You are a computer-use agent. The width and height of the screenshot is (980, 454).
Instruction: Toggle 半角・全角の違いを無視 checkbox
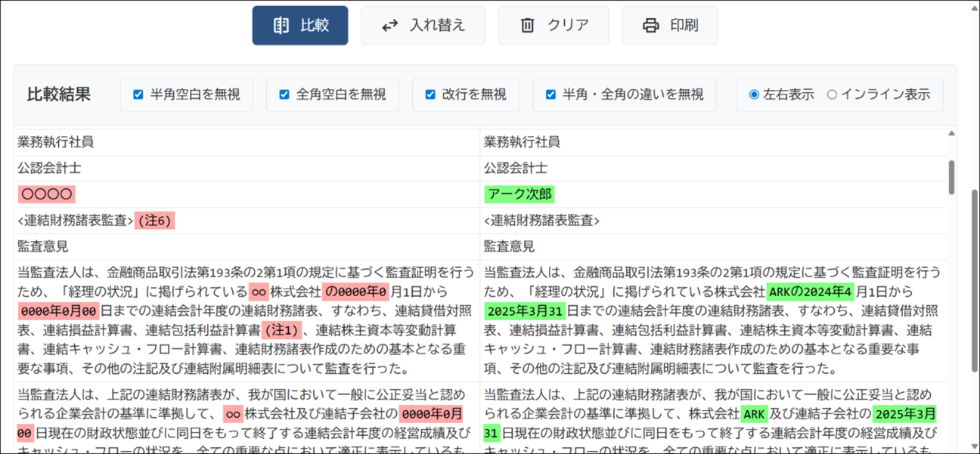[x=550, y=94]
